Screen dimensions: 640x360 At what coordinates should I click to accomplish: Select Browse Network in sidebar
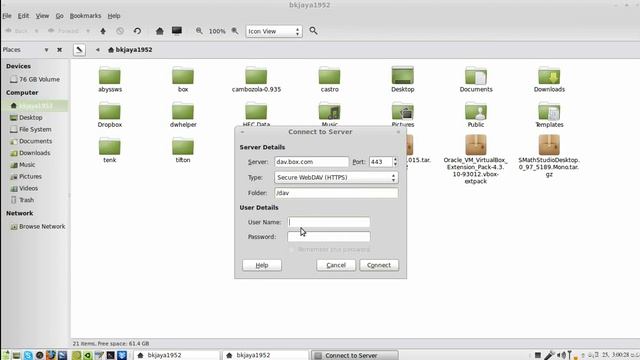coord(38,227)
